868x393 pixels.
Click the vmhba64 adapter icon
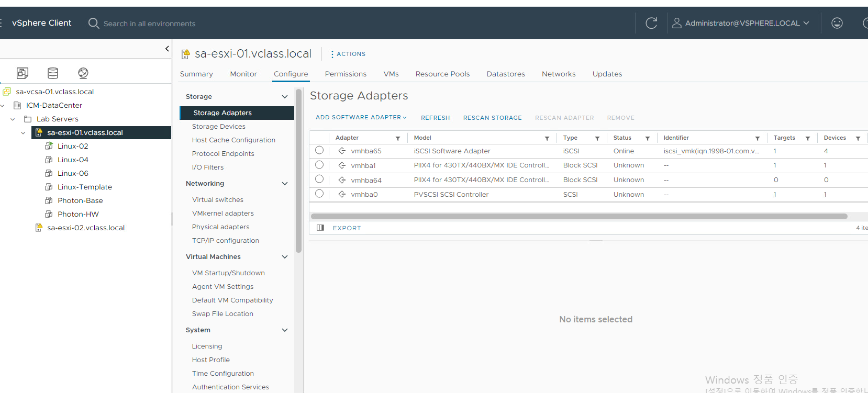[x=342, y=180]
